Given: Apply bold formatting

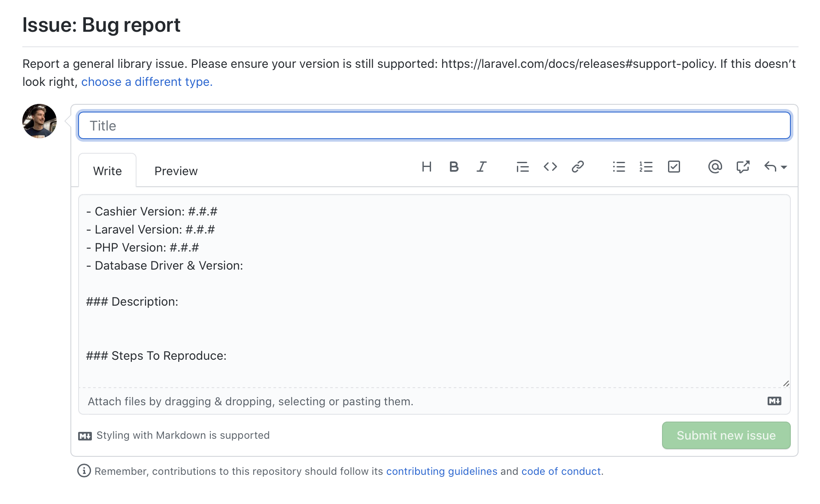Looking at the screenshot, I should pyautogui.click(x=454, y=167).
